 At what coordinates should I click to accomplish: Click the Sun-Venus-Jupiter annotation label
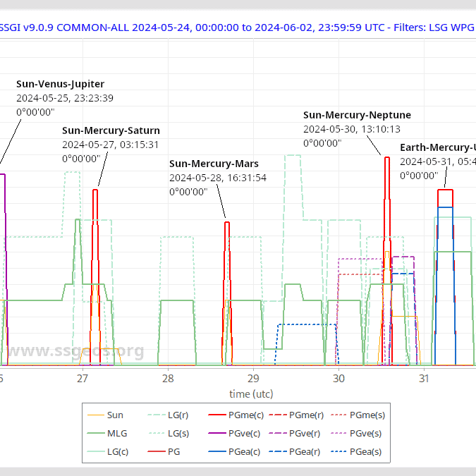[x=60, y=84]
